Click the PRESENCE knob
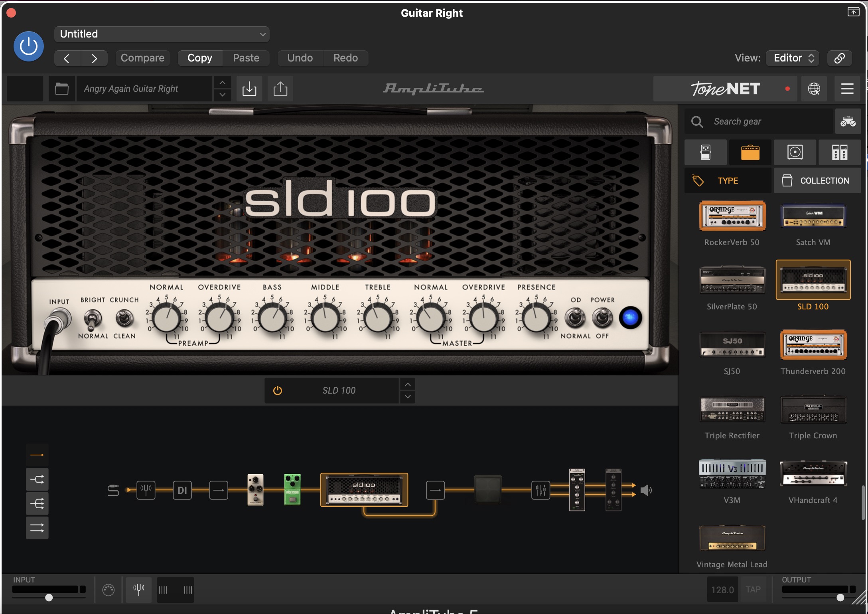Screen dimensions: 868x614 536,318
